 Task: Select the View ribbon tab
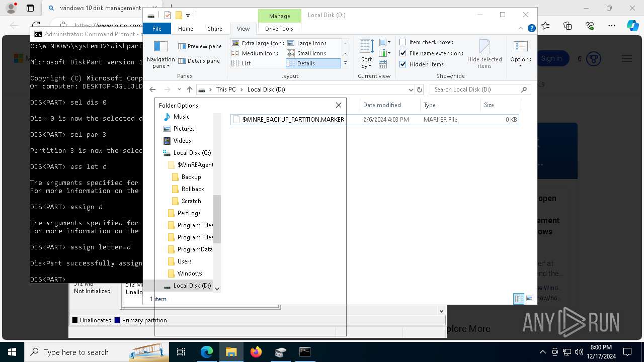click(x=243, y=29)
